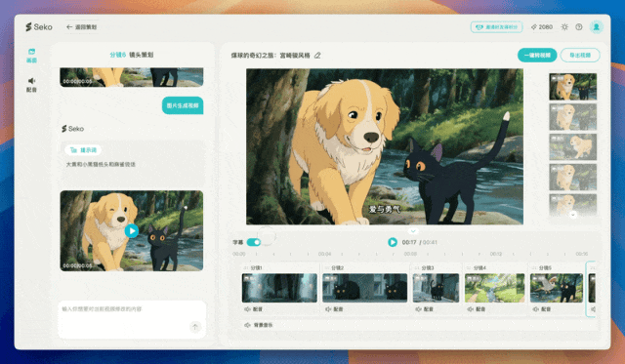Toggle the 字幕 subtitle switch
The width and height of the screenshot is (625, 364).
[254, 242]
